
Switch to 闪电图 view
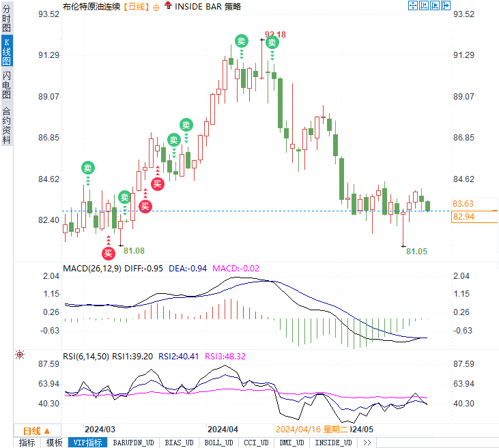click(6, 85)
